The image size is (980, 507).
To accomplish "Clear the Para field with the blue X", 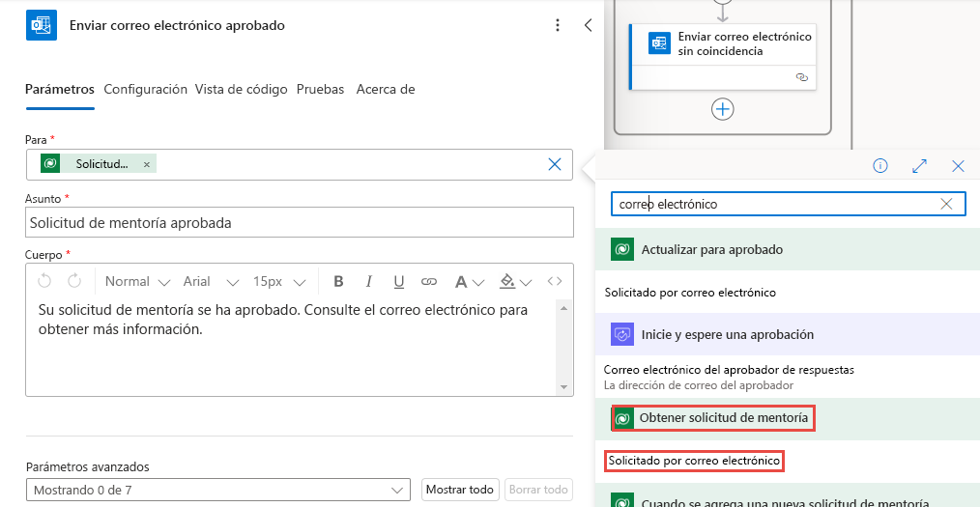I will click(555, 164).
